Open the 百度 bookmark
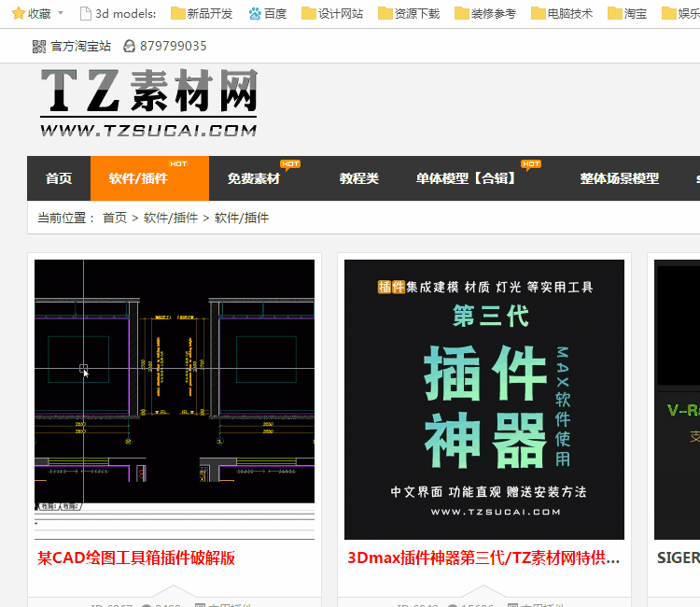The height and width of the screenshot is (607, 700). click(268, 14)
